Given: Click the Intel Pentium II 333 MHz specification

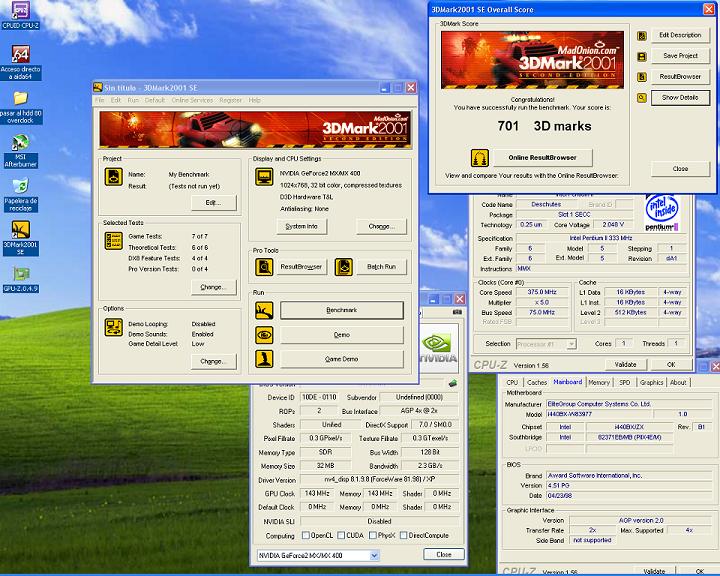Looking at the screenshot, I should [x=601, y=238].
